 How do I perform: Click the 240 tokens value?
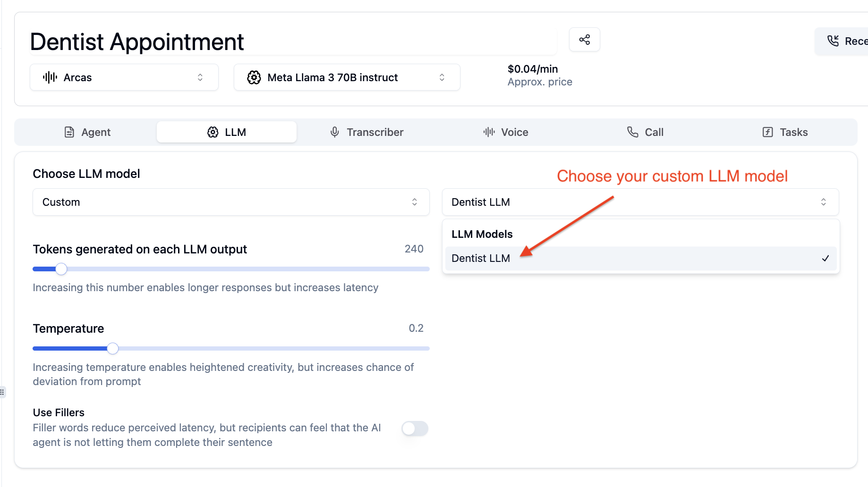414,249
